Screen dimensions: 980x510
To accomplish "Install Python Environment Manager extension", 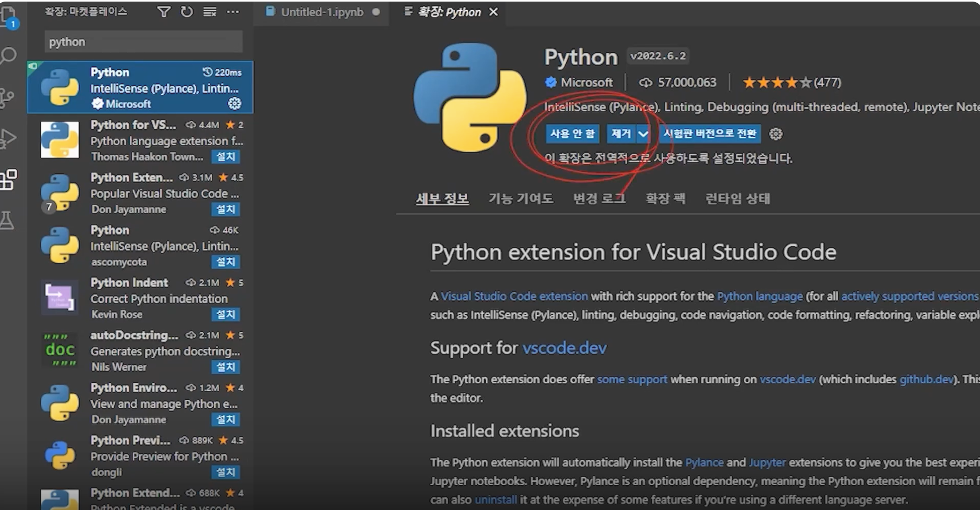I will 226,419.
